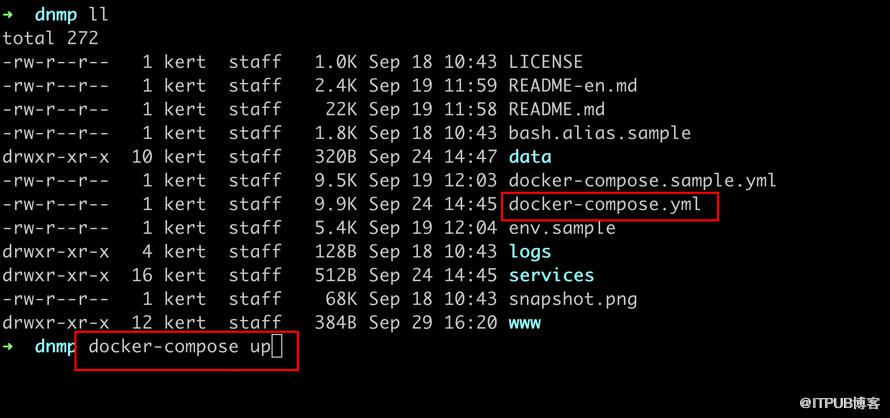This screenshot has width=890, height=418.
Task: Select the docker-compose.yml filename
Action: pyautogui.click(x=604, y=205)
